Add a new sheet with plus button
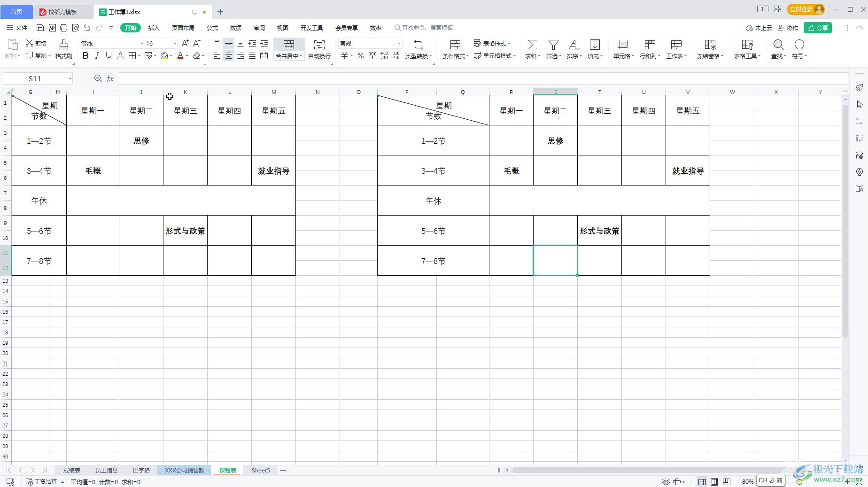The width and height of the screenshot is (868, 487). click(283, 470)
